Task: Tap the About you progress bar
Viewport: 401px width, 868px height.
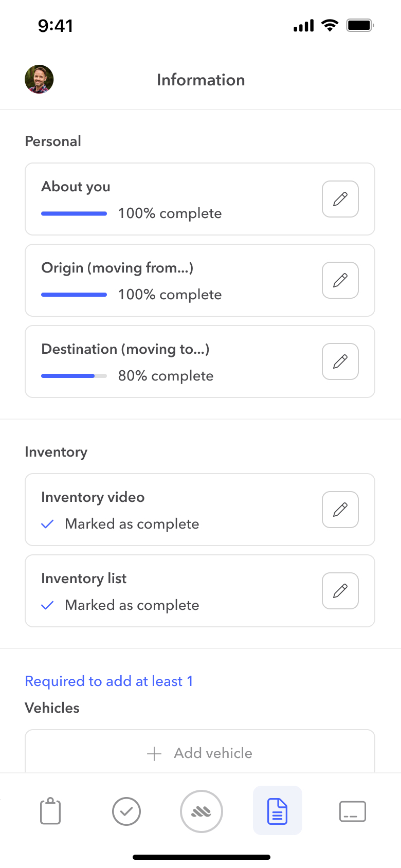Action: [x=74, y=213]
